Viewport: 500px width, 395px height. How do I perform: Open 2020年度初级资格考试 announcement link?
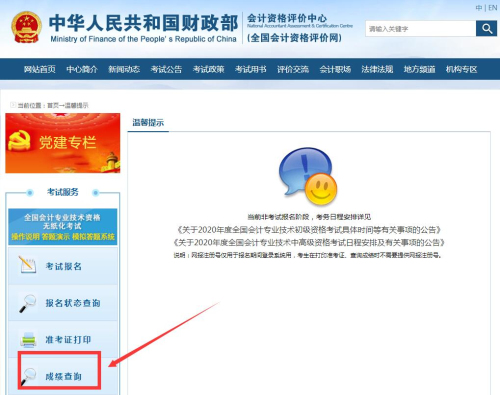tap(309, 230)
